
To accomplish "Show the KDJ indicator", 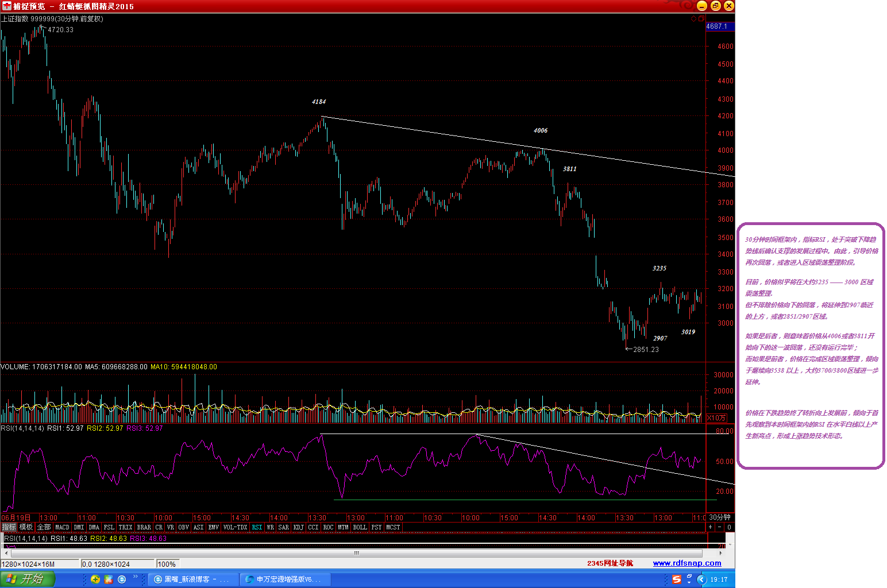I will (299, 527).
